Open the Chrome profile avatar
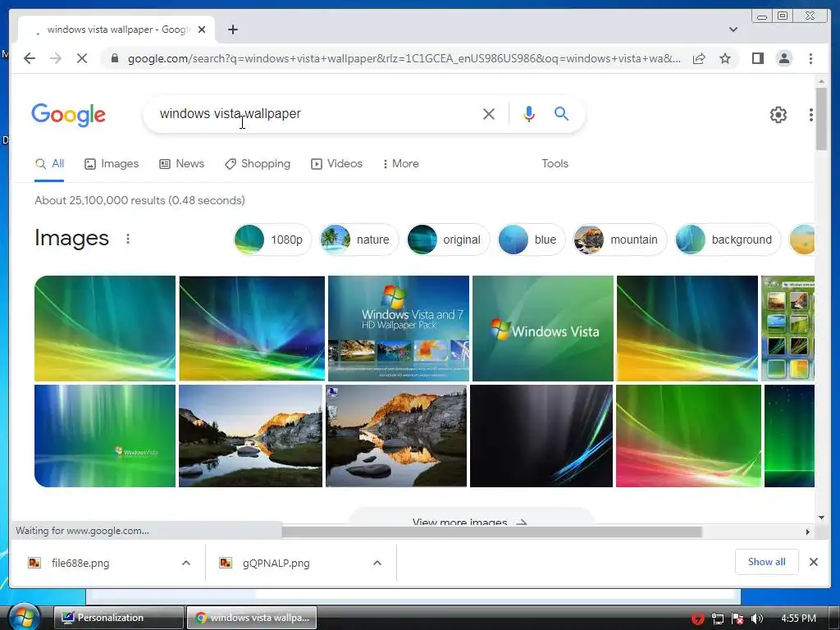Screen dimensions: 840x630 tap(783, 58)
